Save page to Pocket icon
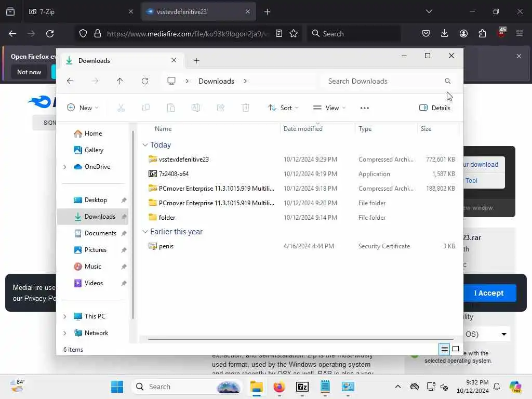This screenshot has width=532, height=399. (x=426, y=34)
